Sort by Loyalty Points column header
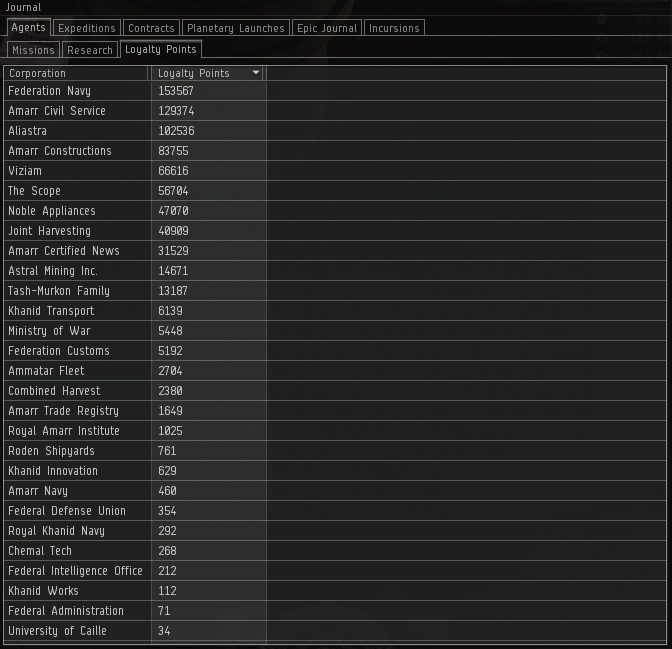672x649 pixels. tap(207, 73)
